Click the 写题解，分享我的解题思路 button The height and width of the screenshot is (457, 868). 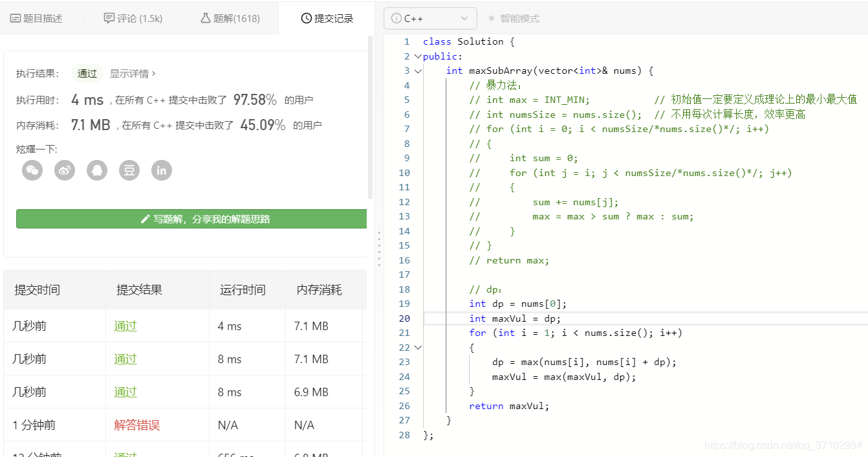(x=191, y=219)
